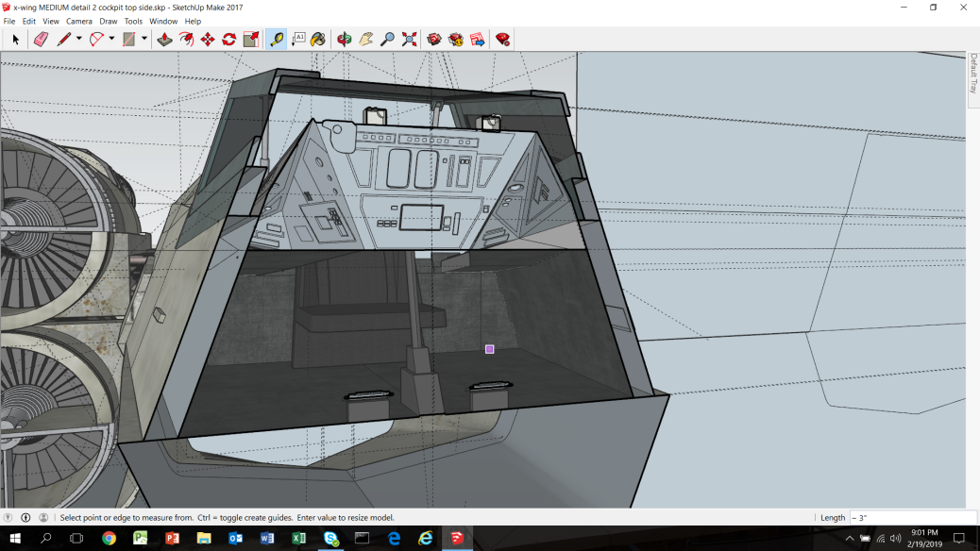Click the Zoom Extents tool
Screen dimensions: 980x551
click(410, 40)
